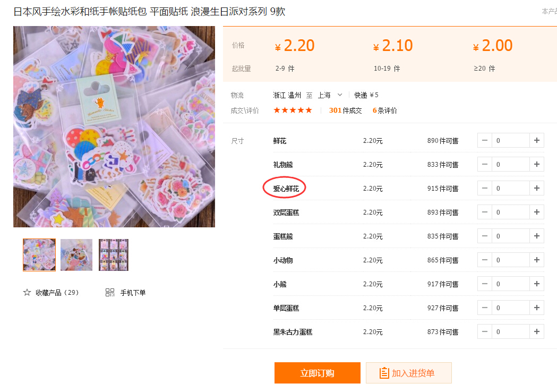Click the 立即订购 button
The image size is (557, 392).
317,373
